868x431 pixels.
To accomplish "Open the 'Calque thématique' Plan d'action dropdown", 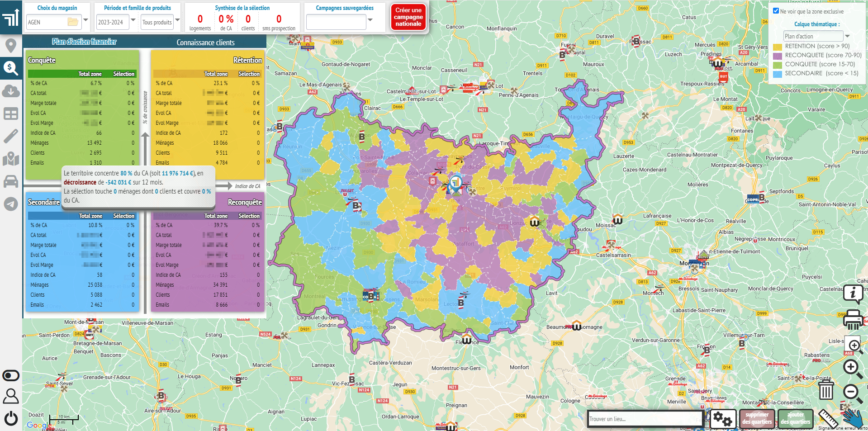I will point(848,36).
